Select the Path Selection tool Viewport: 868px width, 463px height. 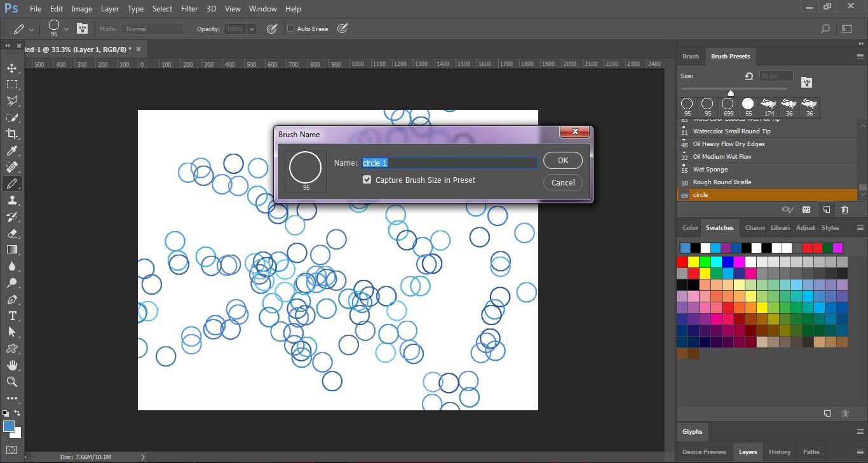click(x=11, y=332)
